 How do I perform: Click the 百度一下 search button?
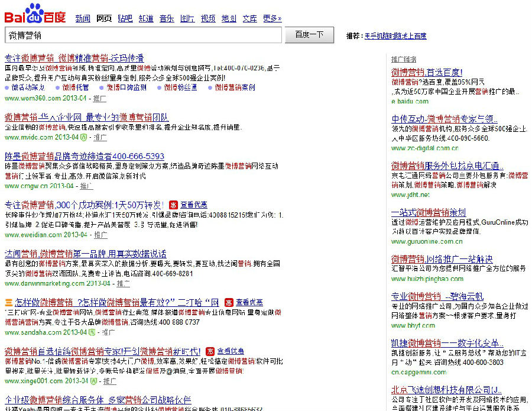tap(309, 35)
